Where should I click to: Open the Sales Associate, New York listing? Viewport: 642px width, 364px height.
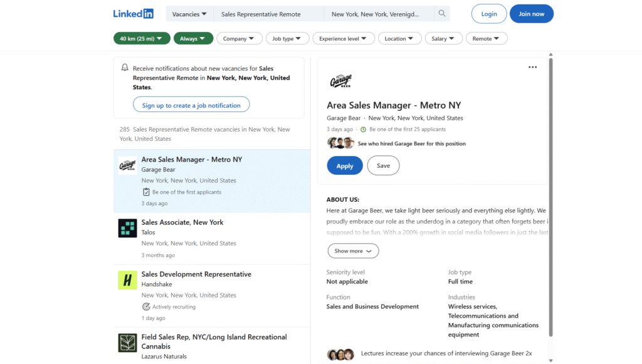(x=212, y=239)
